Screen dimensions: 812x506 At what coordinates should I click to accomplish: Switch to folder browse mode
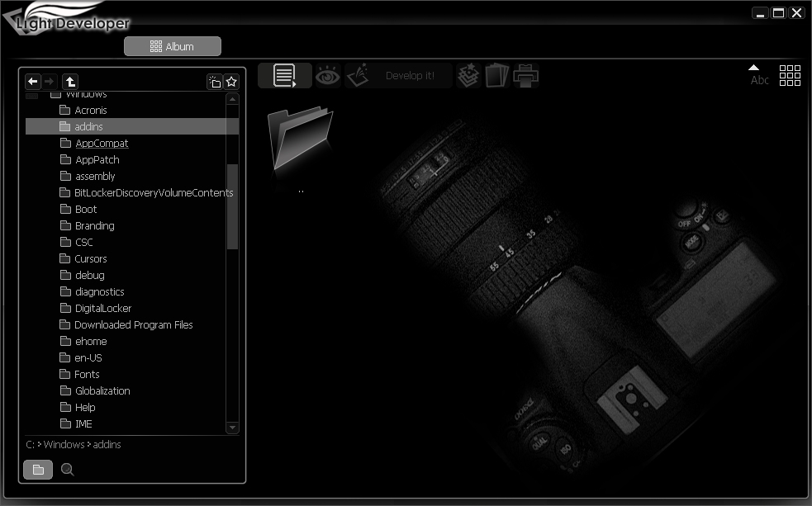38,470
